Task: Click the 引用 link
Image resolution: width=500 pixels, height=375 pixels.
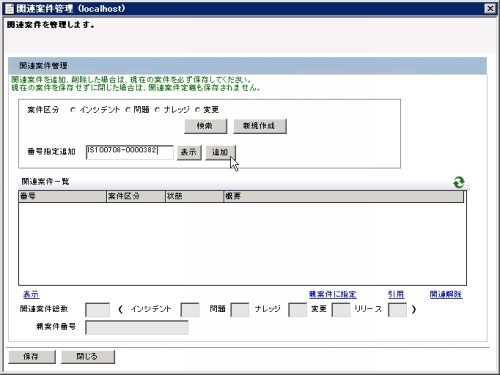Action: [x=396, y=294]
